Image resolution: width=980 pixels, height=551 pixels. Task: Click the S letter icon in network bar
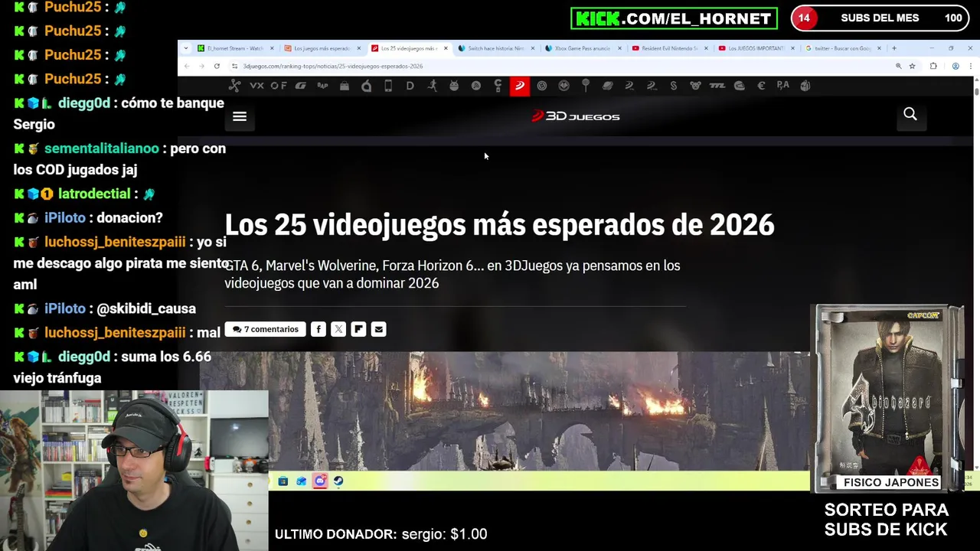674,86
